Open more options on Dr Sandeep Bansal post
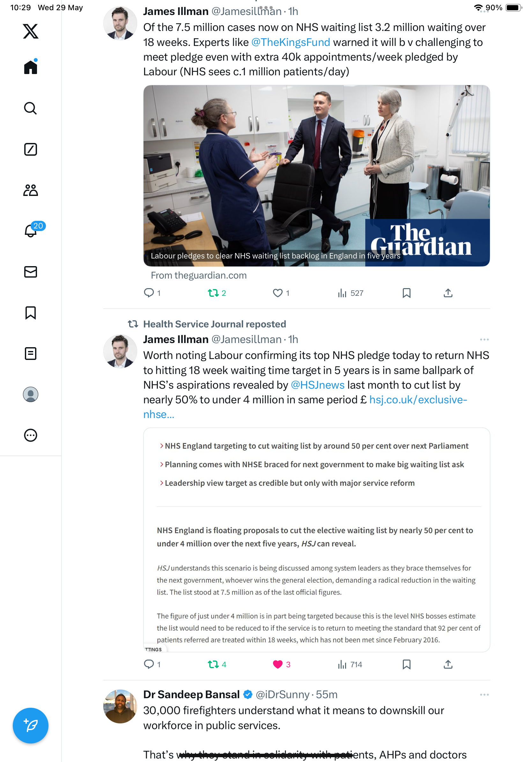Screen dimensions: 532x762 [x=484, y=694]
